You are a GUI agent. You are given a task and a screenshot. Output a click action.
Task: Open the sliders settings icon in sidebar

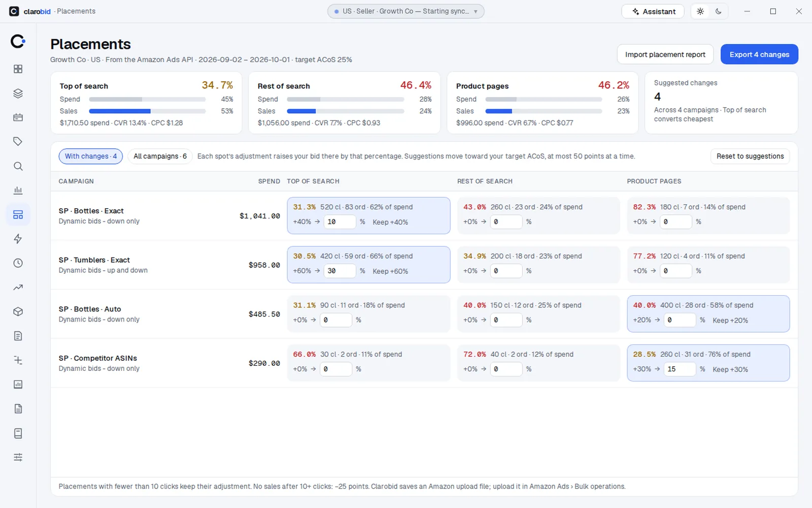[x=18, y=457]
